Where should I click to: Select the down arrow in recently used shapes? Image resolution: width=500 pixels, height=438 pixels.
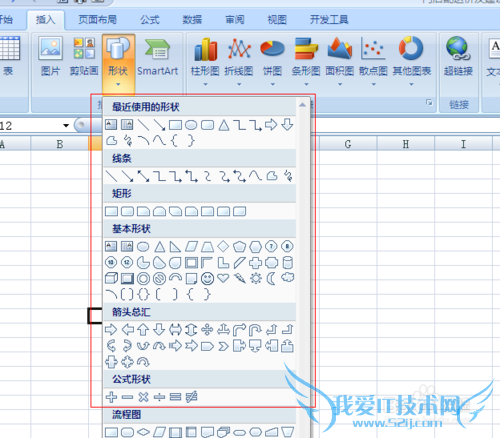pos(287,125)
